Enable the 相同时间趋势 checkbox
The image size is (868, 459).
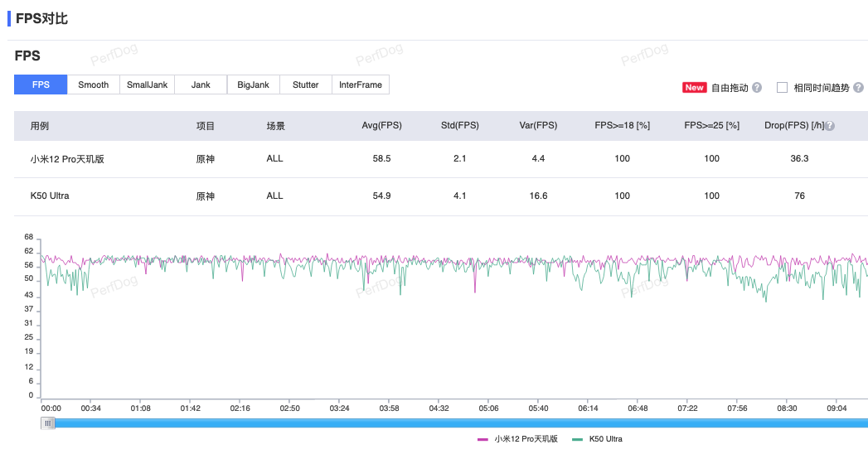coord(782,87)
